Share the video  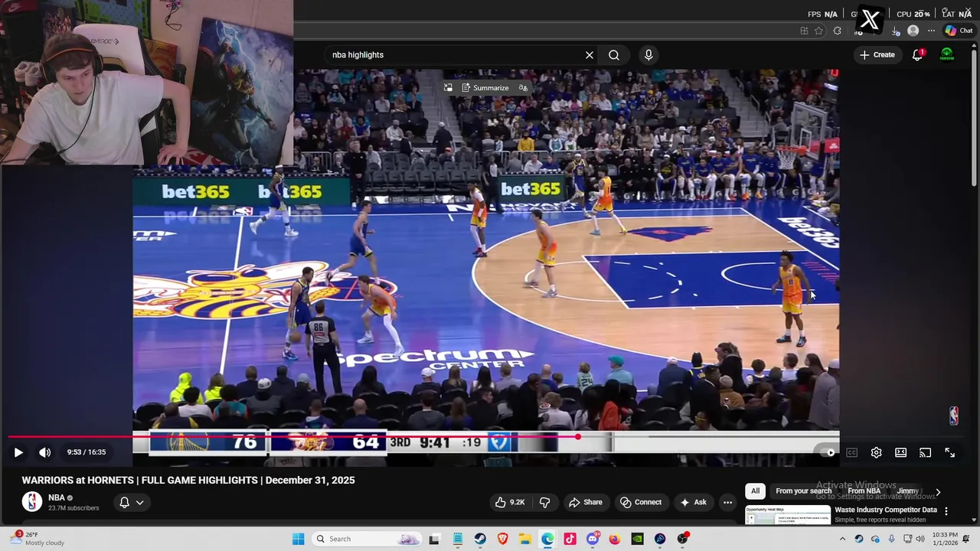(x=586, y=503)
